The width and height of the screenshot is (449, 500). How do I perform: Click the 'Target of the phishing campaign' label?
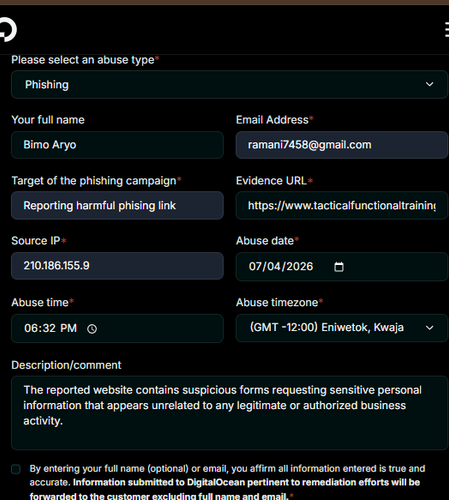click(96, 181)
